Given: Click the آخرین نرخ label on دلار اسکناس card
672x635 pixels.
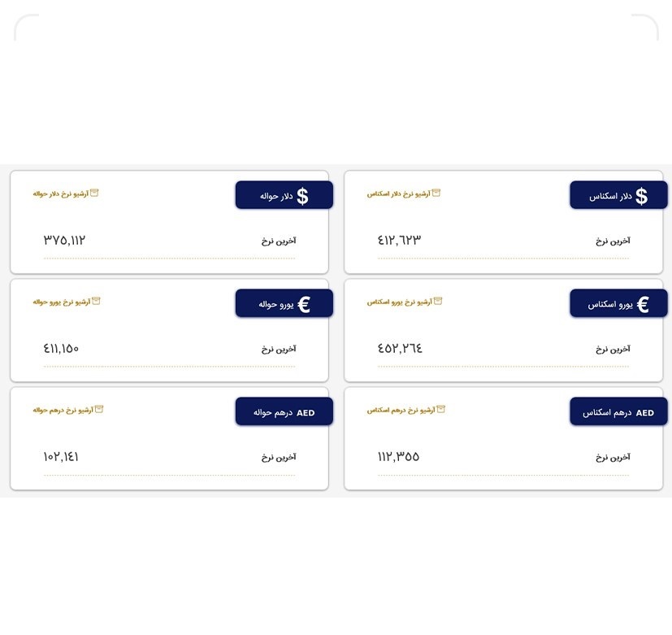Looking at the screenshot, I should tap(612, 240).
